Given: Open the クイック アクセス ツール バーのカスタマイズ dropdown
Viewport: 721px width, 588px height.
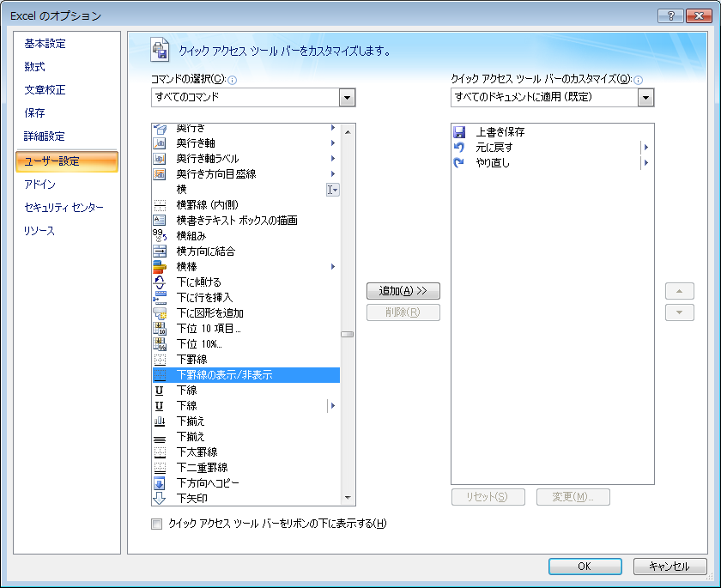Looking at the screenshot, I should click(645, 97).
